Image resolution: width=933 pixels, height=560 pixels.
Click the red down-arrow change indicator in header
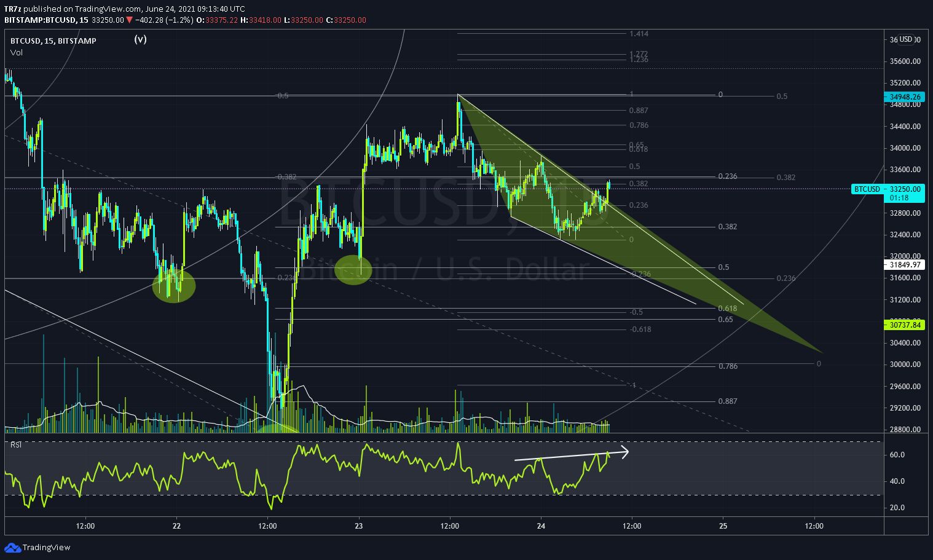[129, 20]
